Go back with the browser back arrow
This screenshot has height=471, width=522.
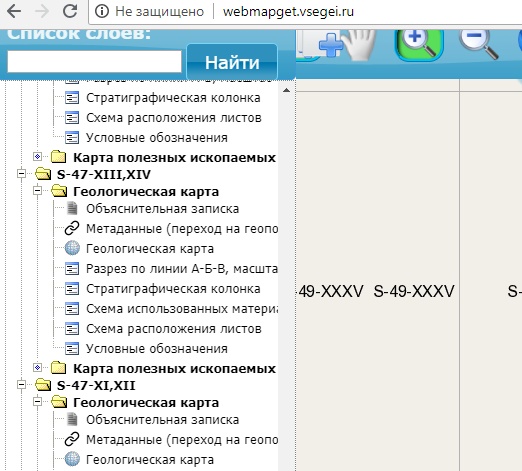(14, 11)
